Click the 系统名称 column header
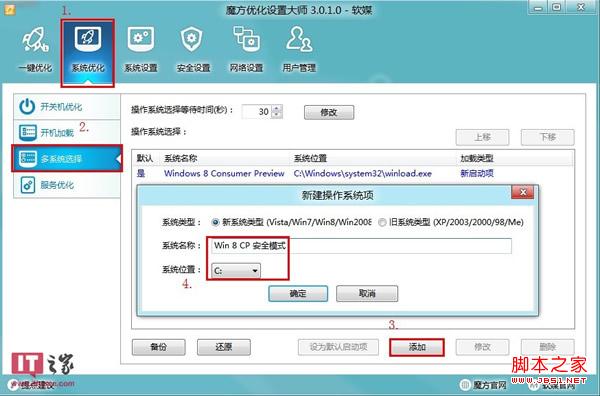 (181, 158)
